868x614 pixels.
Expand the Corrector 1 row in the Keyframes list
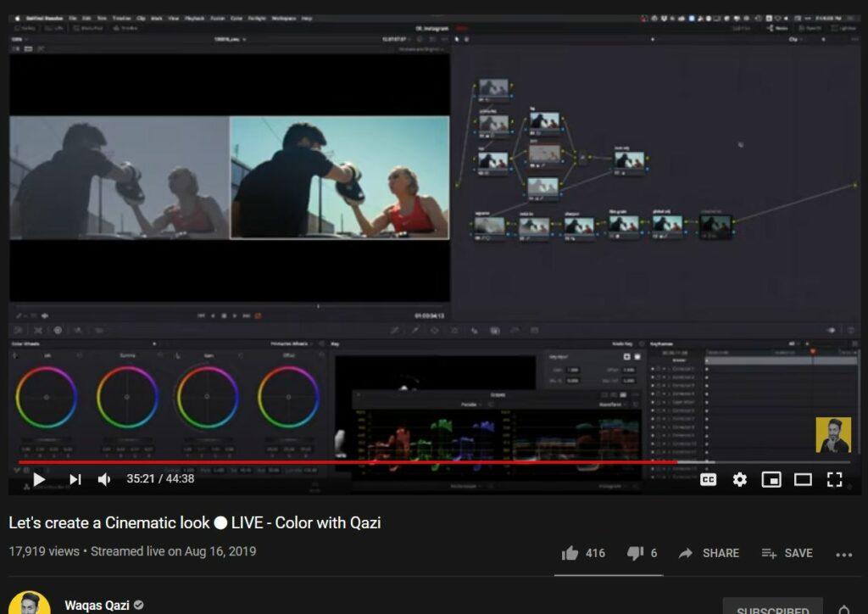click(x=669, y=369)
